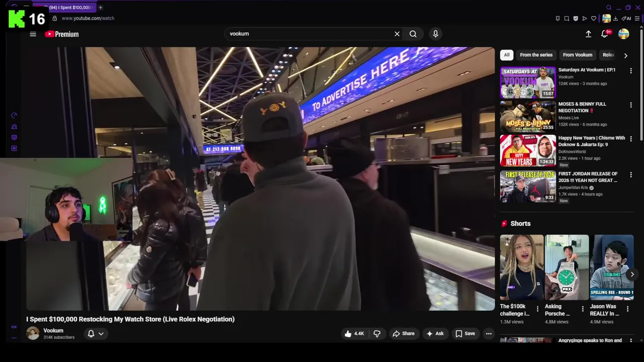
Task: Open Moses & Benny Full Negotiation title
Action: pyautogui.click(x=582, y=107)
